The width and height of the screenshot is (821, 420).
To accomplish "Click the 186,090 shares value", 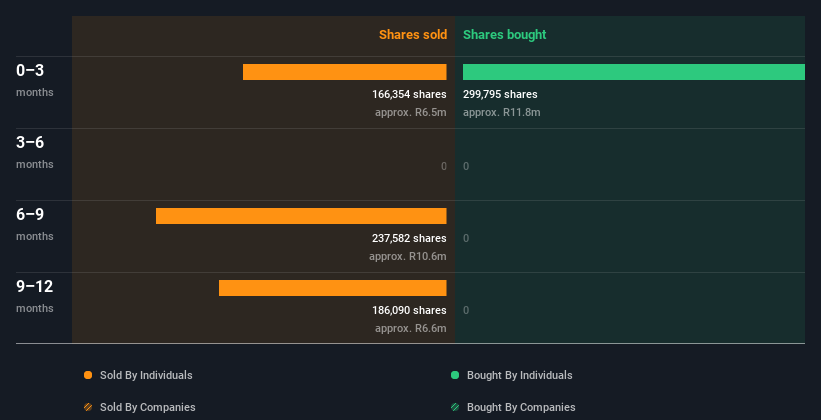I will (x=409, y=310).
